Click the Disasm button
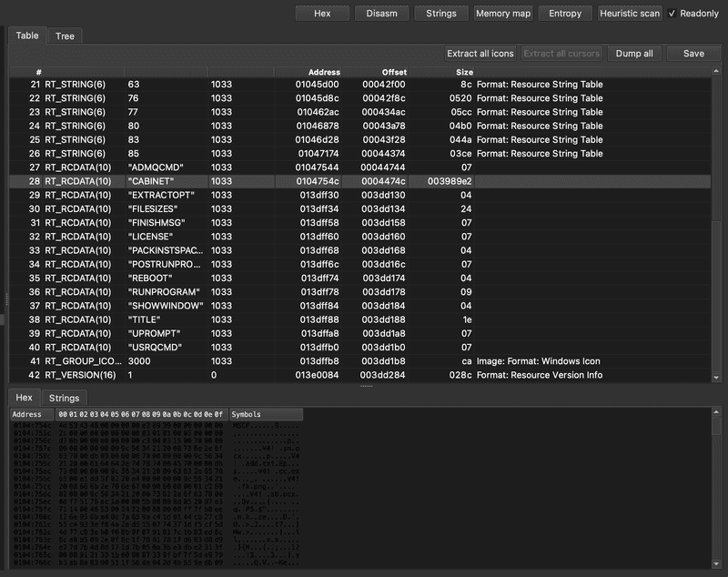The height and width of the screenshot is (577, 728). pyautogui.click(x=381, y=14)
